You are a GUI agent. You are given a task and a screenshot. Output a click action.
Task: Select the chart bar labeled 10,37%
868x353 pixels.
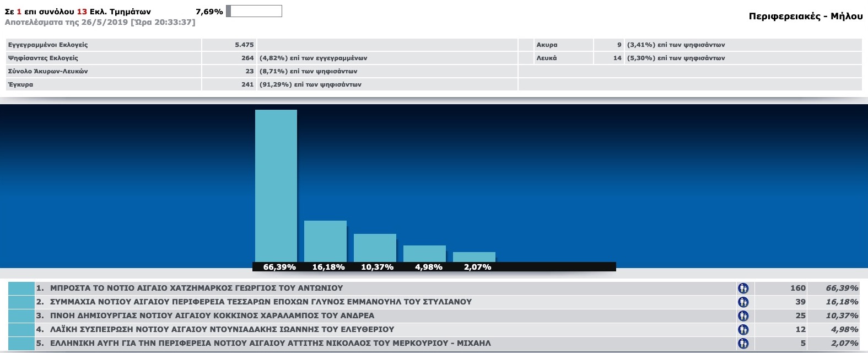(x=375, y=248)
